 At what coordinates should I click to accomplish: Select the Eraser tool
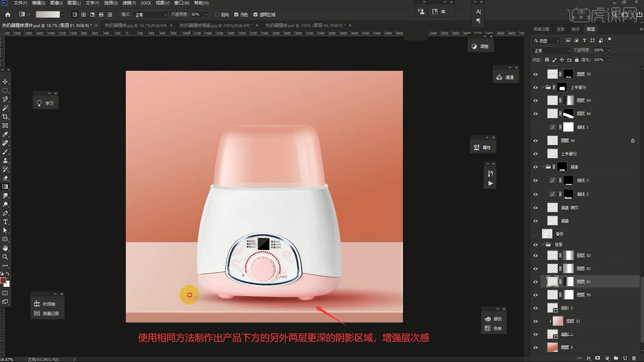click(5, 178)
